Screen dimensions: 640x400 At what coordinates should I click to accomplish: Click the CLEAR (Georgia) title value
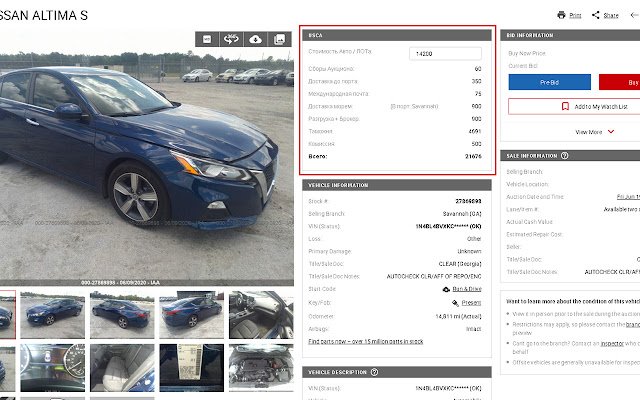tap(460, 264)
